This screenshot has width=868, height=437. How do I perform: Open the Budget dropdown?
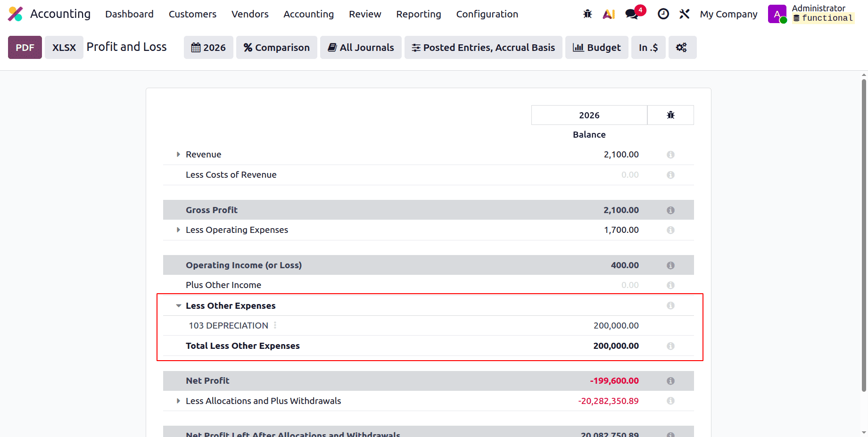(596, 48)
